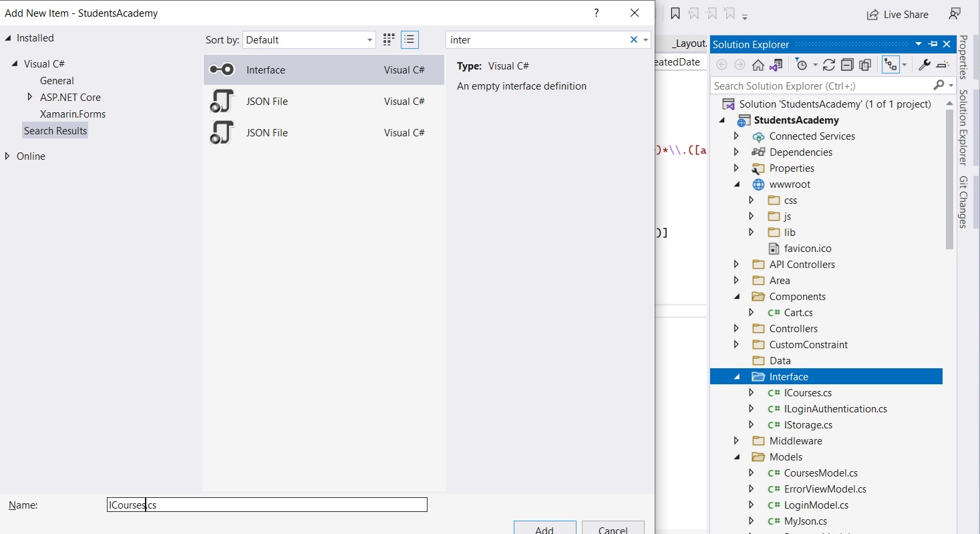Select the Interface template icon
Image resolution: width=980 pixels, height=534 pixels.
(x=221, y=70)
